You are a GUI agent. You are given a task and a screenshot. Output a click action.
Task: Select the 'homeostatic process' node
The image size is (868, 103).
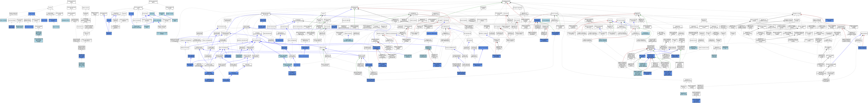[483, 8]
